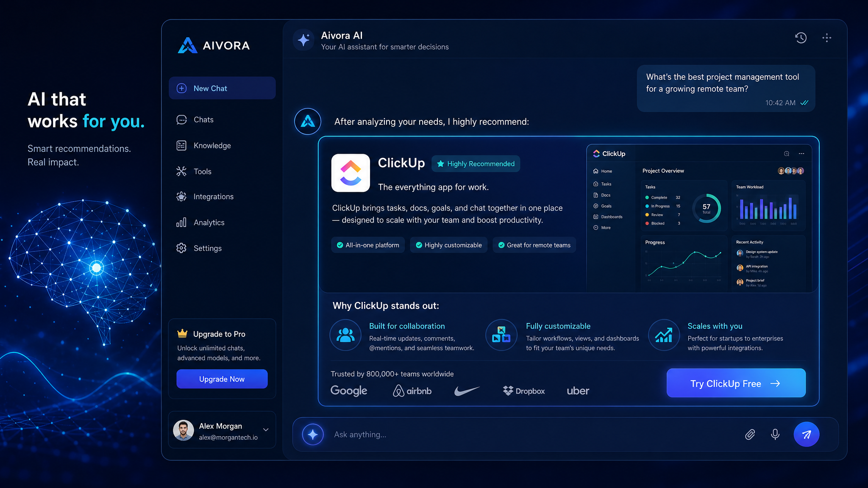The image size is (868, 488).
Task: Click the user message about project management tool
Action: click(726, 88)
